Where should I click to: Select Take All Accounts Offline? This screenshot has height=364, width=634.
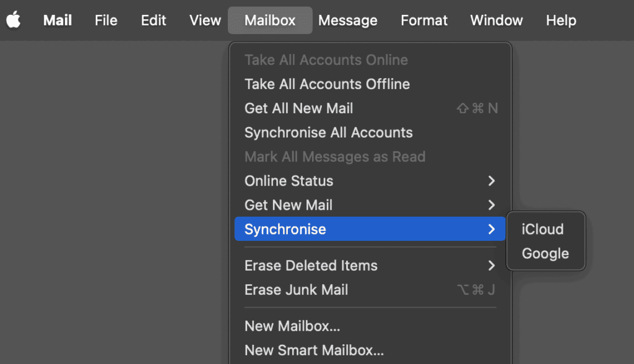point(327,84)
